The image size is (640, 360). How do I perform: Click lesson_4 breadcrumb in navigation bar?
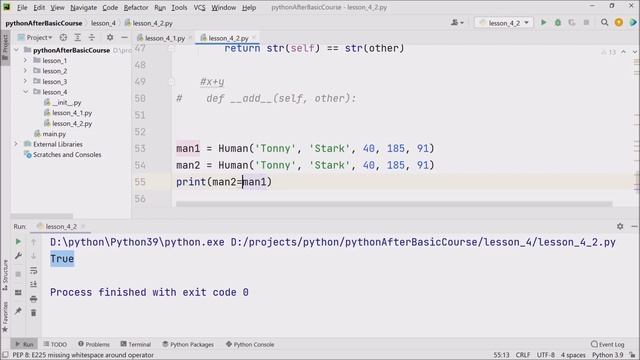[103, 23]
